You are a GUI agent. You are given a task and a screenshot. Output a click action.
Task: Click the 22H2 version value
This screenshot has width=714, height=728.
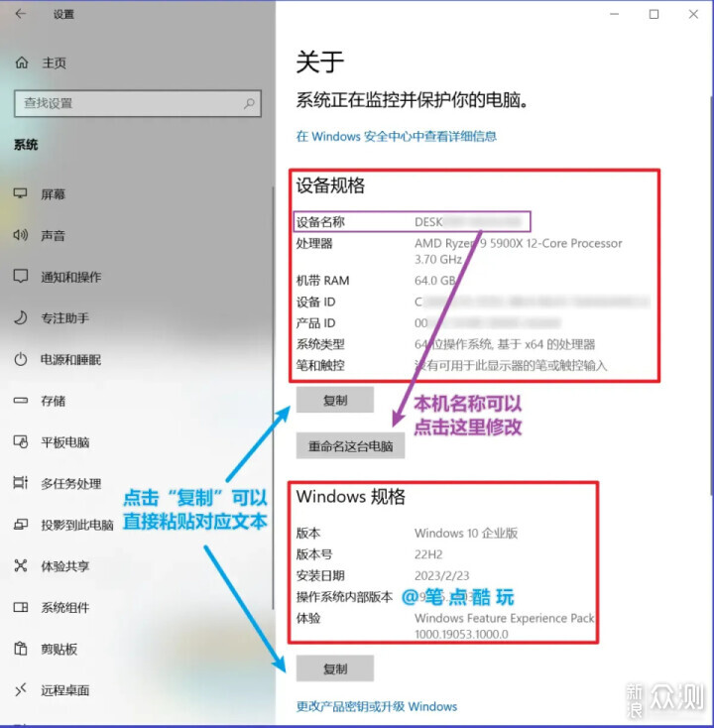tap(428, 554)
